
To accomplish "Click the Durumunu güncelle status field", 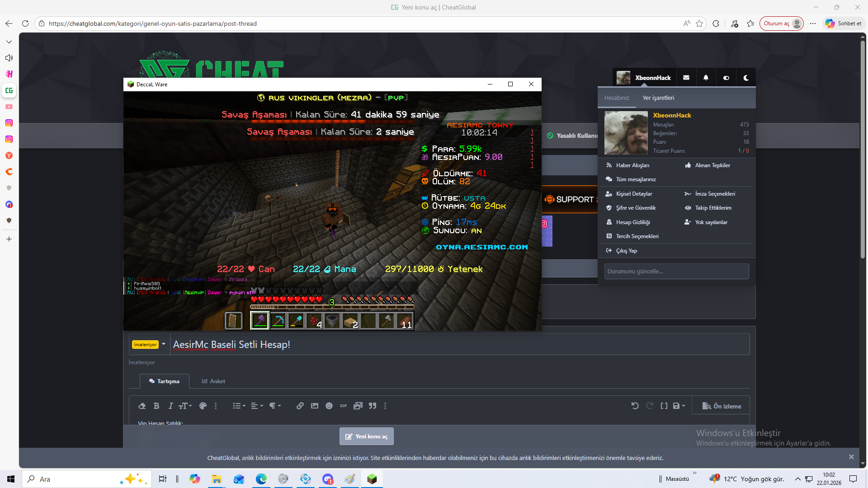I will pos(676,272).
